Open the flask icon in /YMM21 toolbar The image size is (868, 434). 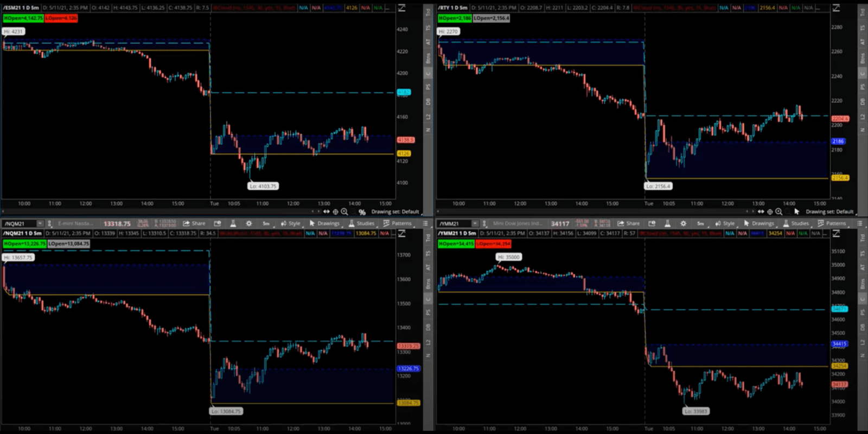668,224
